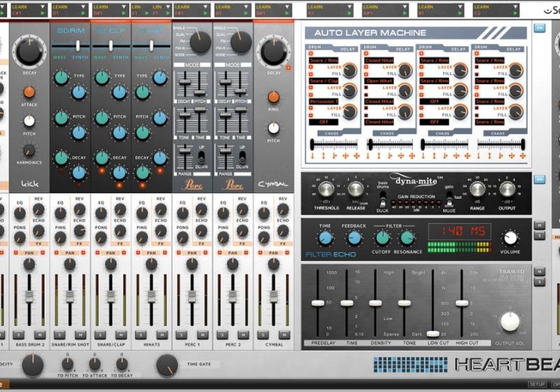Viewport: 560px width, 392px height.
Task: Click the '140 MS' echo time display
Action: 460,231
